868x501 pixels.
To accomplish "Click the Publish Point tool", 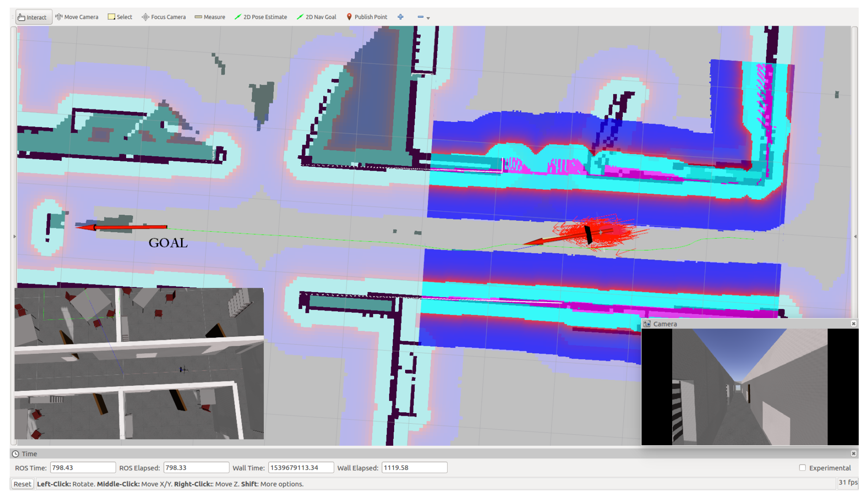I will tap(367, 17).
